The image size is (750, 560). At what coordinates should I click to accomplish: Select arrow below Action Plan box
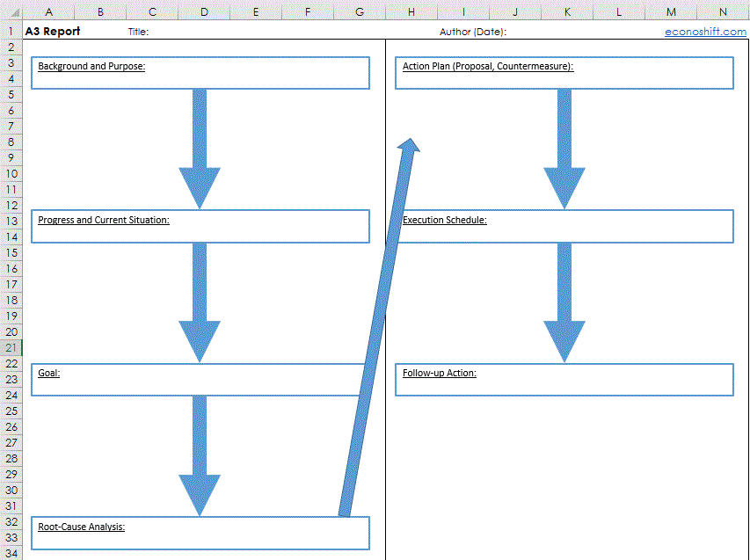(x=564, y=149)
